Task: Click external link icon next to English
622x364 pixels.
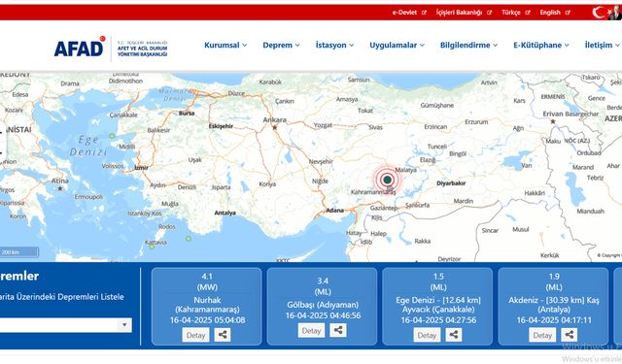Action: point(568,13)
